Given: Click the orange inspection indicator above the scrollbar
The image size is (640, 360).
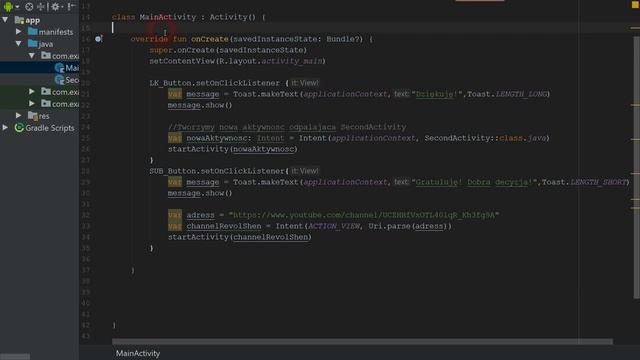Looking at the screenshot, I should [636, 4].
